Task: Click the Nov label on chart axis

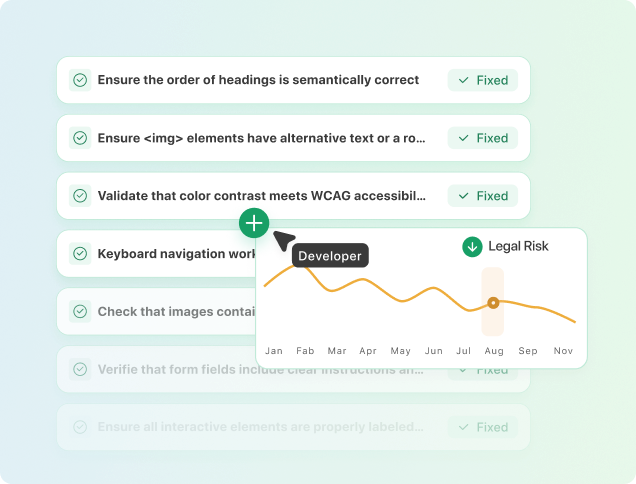Action: [x=563, y=351]
